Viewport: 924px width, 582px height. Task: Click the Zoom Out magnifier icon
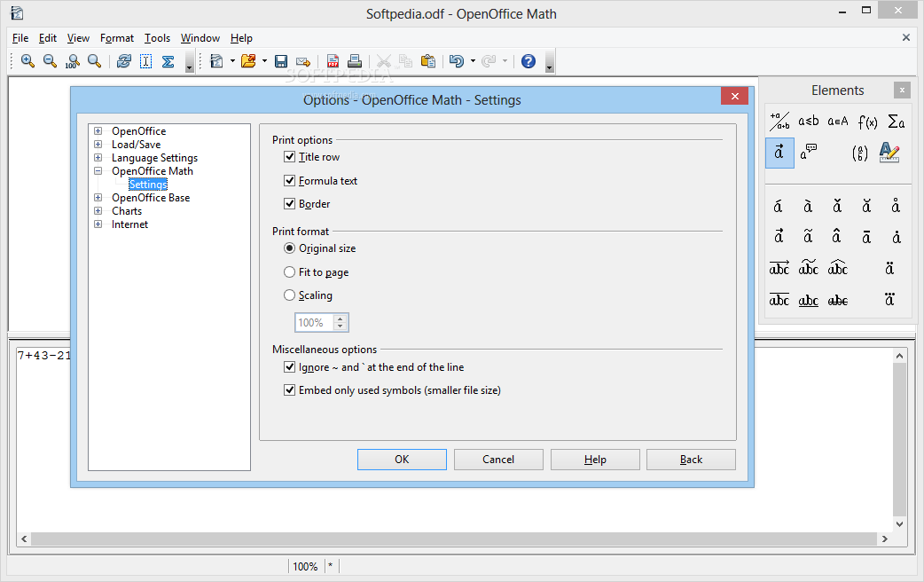coord(50,60)
